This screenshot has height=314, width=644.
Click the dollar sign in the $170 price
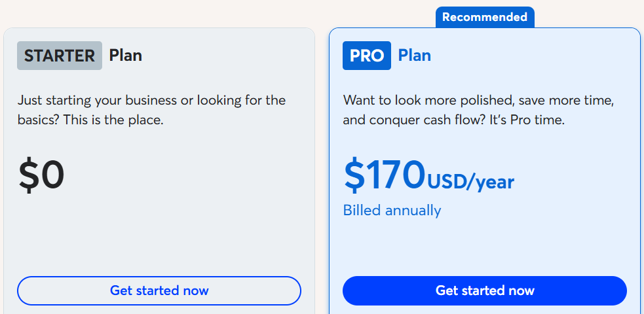pyautogui.click(x=354, y=175)
